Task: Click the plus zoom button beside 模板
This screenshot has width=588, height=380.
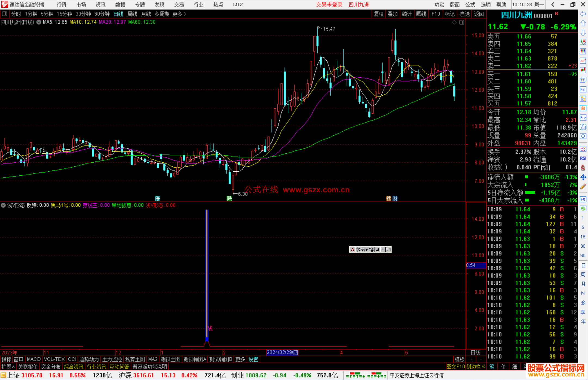Action: point(471,359)
